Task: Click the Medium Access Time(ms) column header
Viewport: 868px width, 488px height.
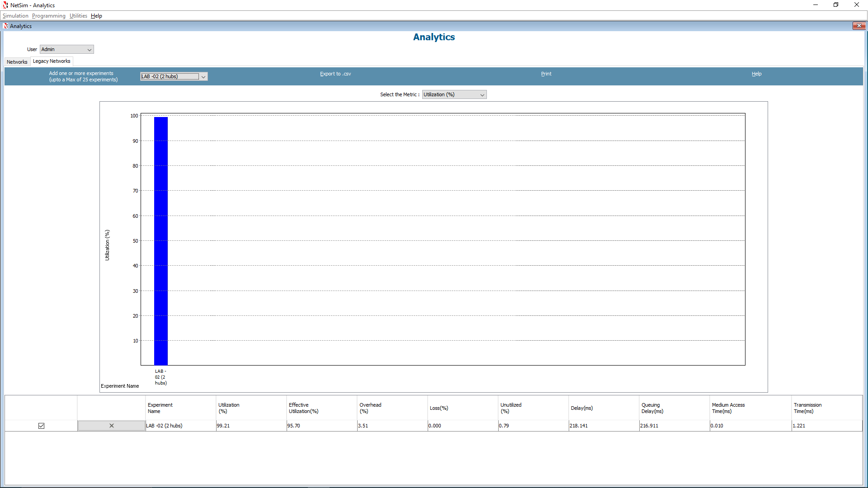Action: 750,408
